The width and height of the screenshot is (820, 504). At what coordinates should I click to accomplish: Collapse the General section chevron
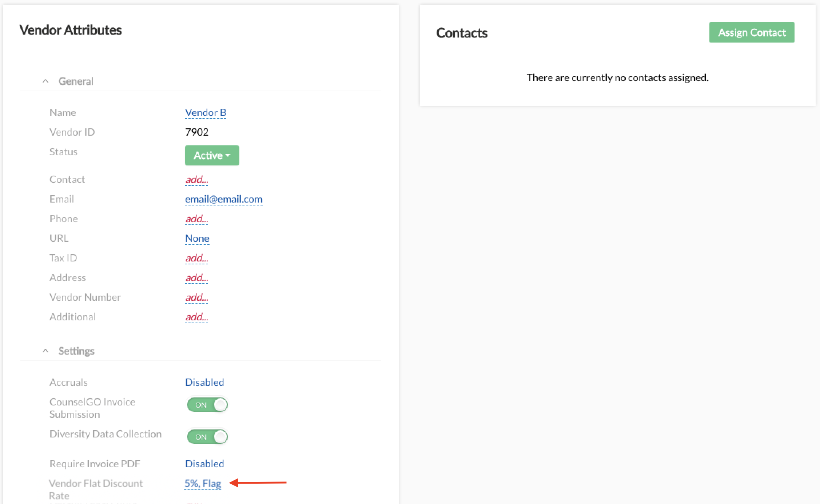45,81
